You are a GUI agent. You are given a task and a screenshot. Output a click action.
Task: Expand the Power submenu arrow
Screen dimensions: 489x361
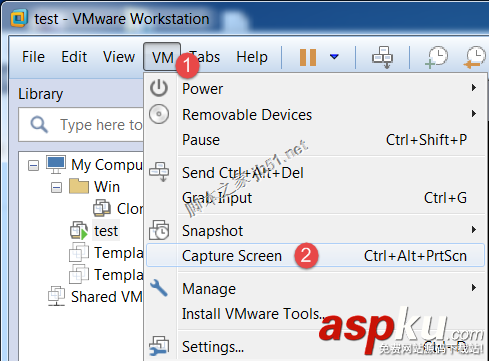point(474,88)
